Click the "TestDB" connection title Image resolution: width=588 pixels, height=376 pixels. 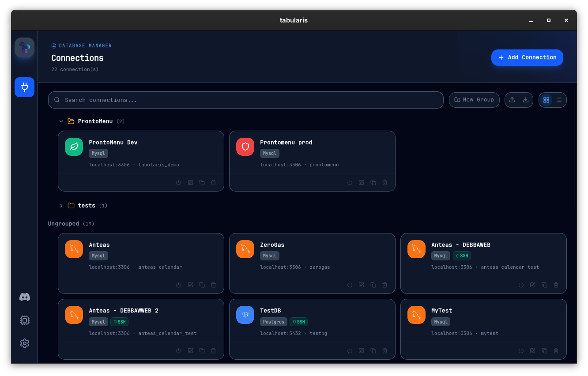[x=270, y=311]
